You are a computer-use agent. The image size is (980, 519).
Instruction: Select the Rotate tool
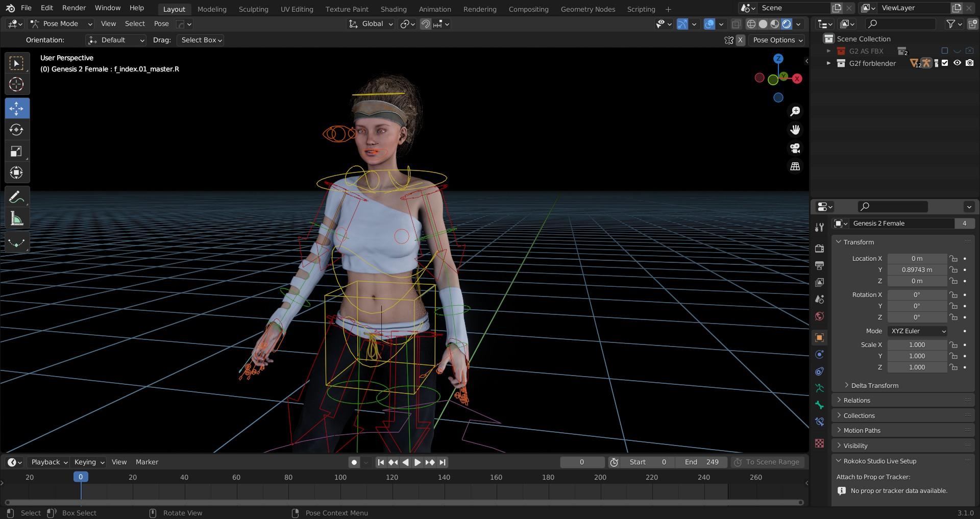click(16, 130)
